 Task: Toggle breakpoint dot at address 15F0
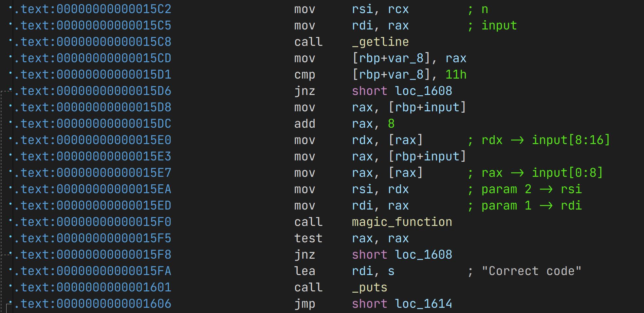(11, 220)
